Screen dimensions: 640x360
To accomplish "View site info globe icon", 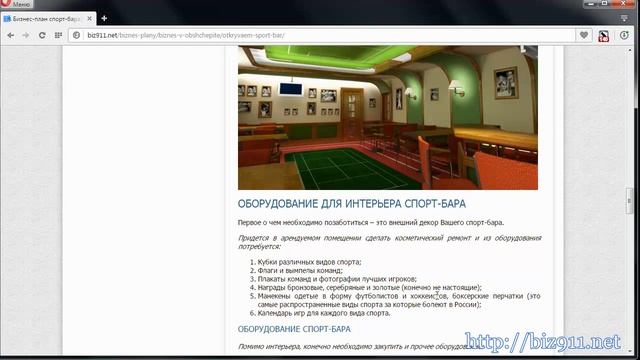I will 76,36.
